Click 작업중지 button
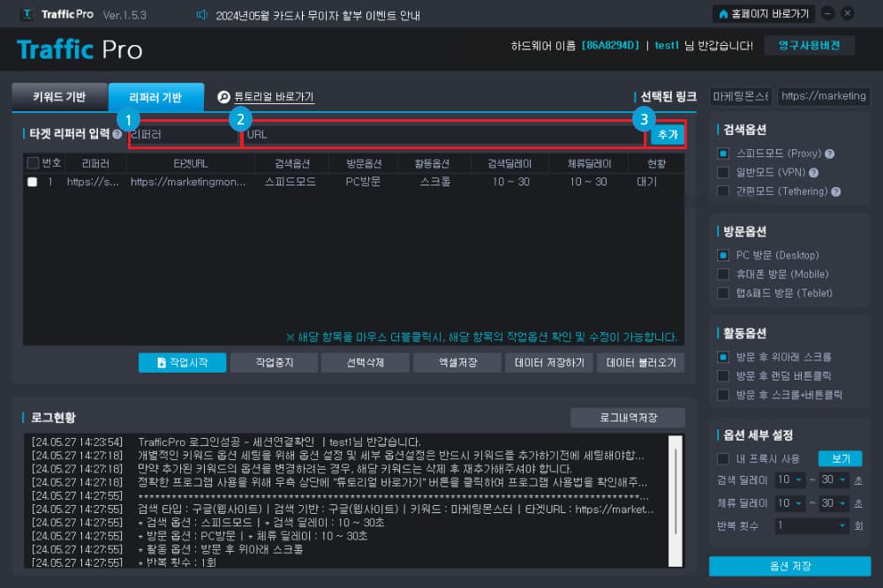Screen dimensions: 883x588 point(275,363)
